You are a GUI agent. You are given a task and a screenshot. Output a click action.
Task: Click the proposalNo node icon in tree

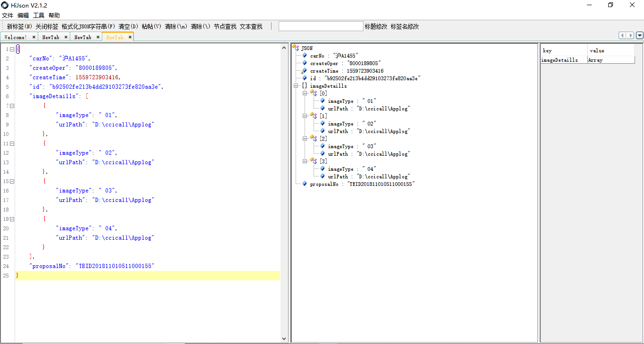coord(305,184)
